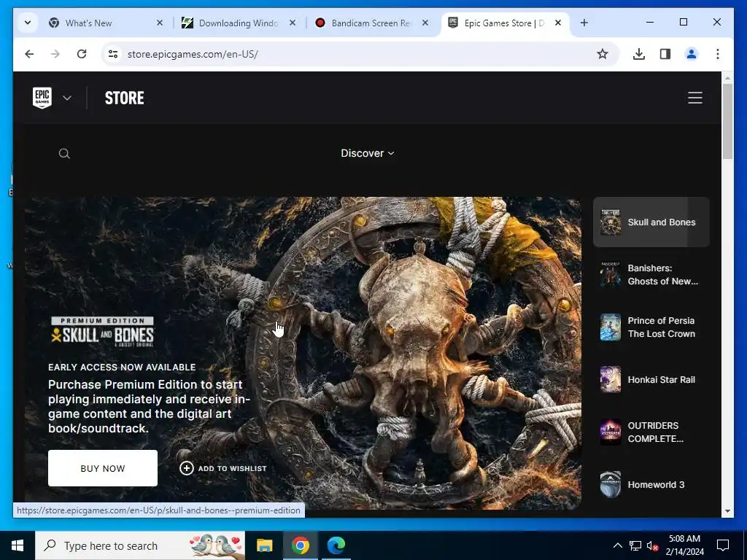
Task: Click the plus circle wishlist icon
Action: pyautogui.click(x=186, y=468)
